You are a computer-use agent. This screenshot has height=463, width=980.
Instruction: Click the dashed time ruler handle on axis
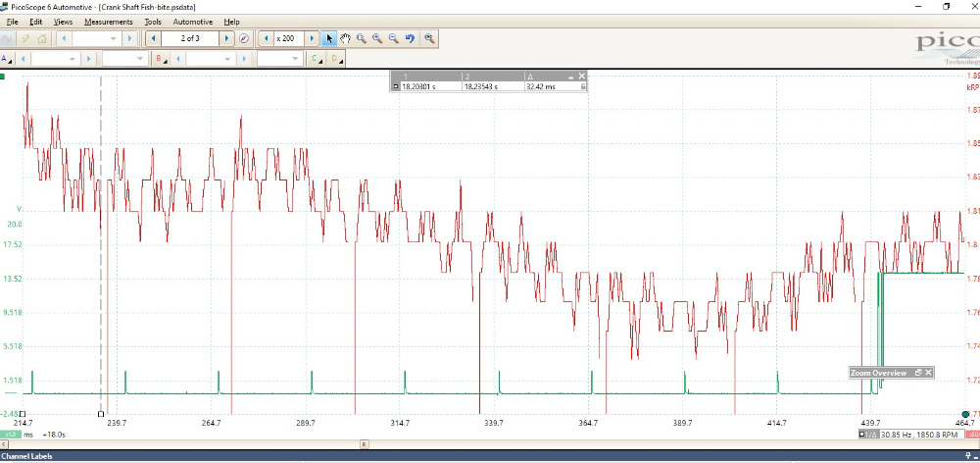tap(101, 414)
